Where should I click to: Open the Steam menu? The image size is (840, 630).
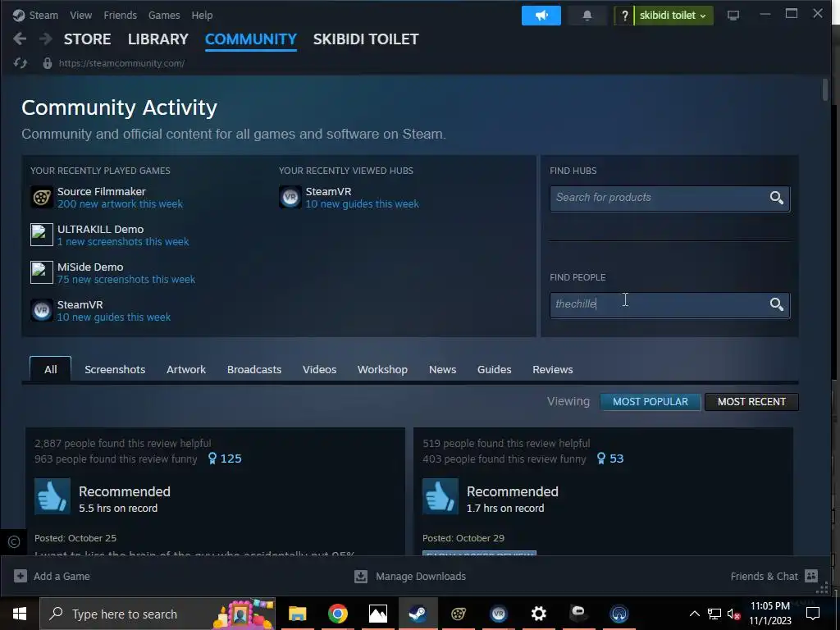point(43,16)
